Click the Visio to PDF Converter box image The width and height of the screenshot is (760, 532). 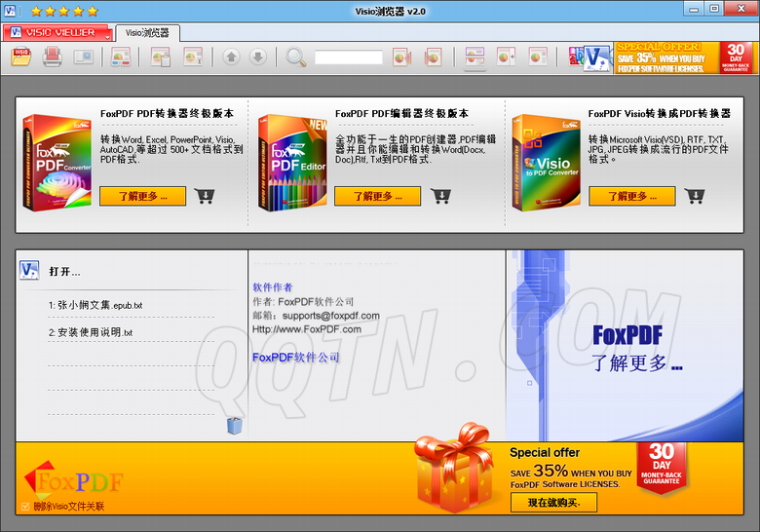tap(547, 163)
